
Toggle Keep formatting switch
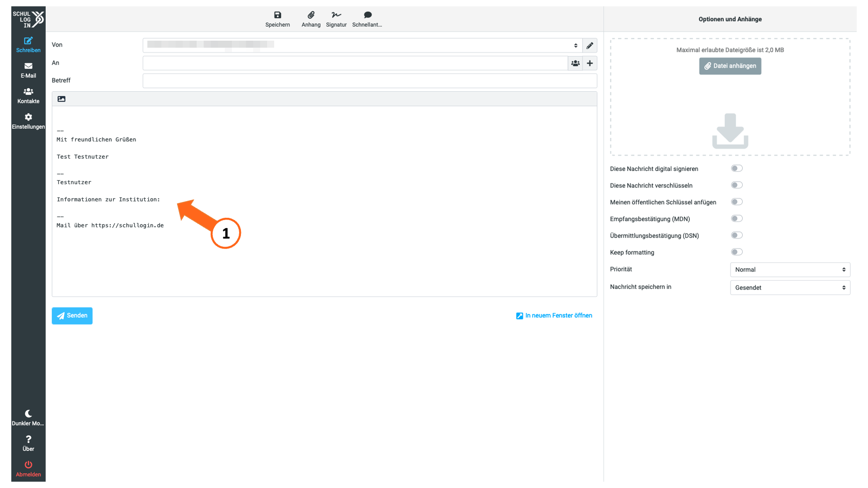pyautogui.click(x=736, y=252)
